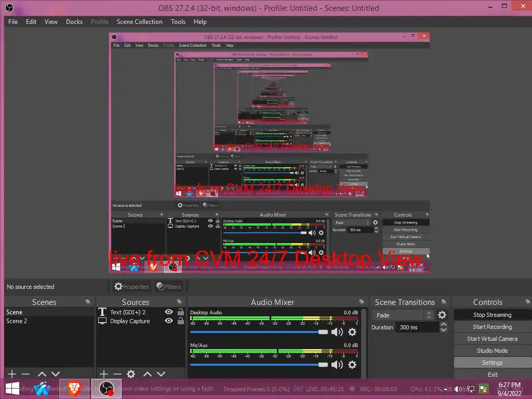Move the source up in the list
532x399 pixels.
[147, 374]
